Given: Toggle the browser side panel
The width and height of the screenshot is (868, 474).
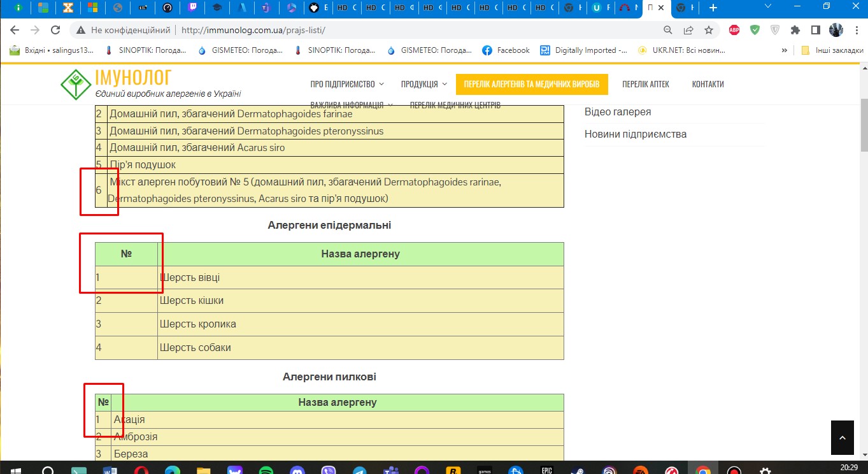Looking at the screenshot, I should 815,30.
